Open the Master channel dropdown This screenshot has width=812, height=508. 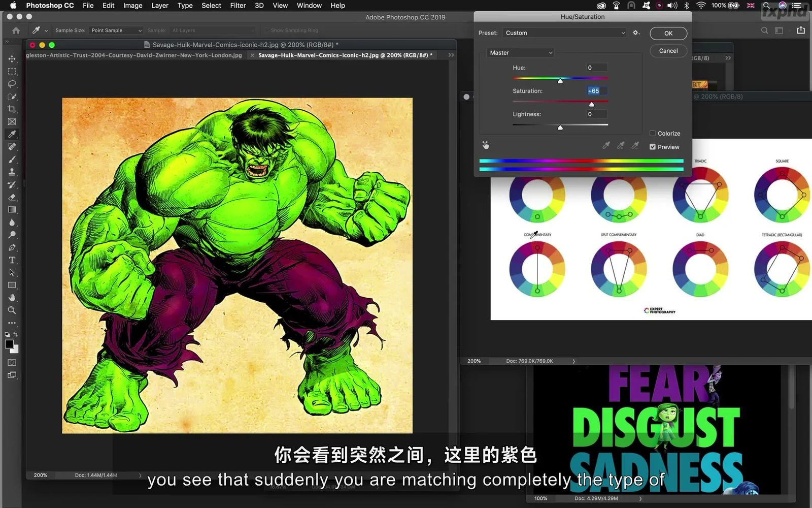click(521, 53)
